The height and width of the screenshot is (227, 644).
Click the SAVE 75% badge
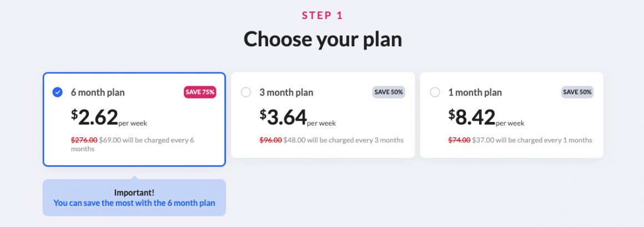pyautogui.click(x=200, y=92)
